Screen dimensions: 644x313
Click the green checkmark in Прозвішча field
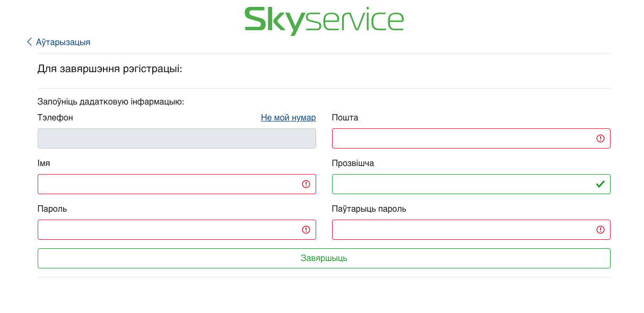(601, 184)
